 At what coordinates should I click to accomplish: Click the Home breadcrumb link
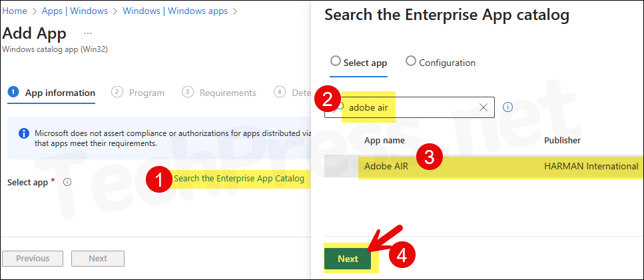point(15,11)
